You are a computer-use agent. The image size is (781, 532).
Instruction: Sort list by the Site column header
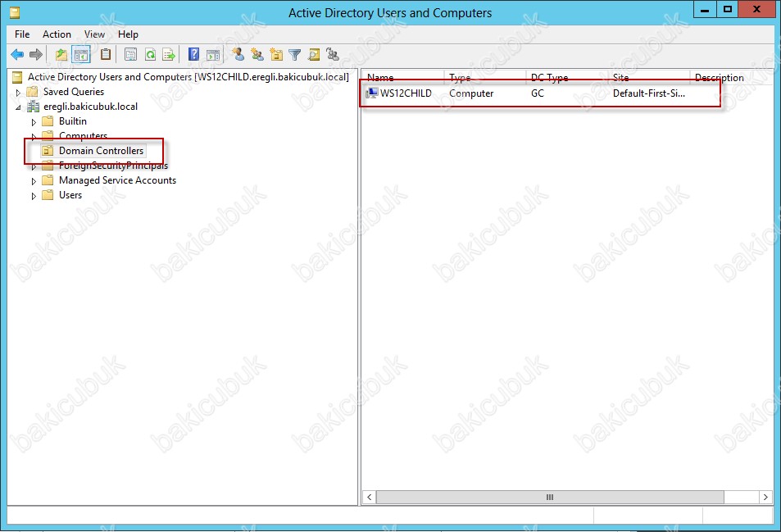click(x=649, y=77)
